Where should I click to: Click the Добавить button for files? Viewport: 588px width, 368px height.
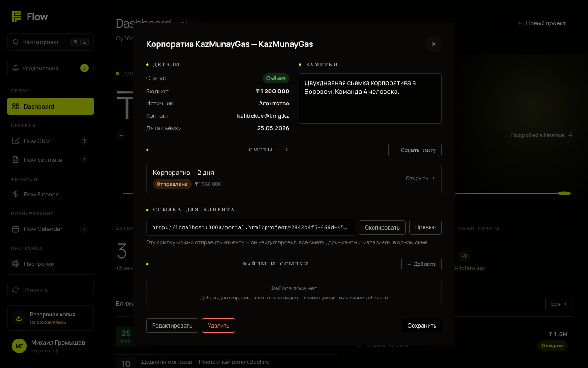422,264
